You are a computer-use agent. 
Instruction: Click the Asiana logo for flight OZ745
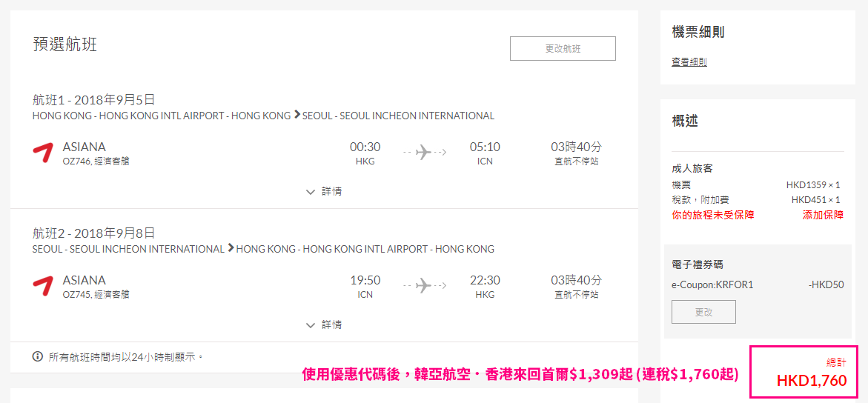[43, 285]
